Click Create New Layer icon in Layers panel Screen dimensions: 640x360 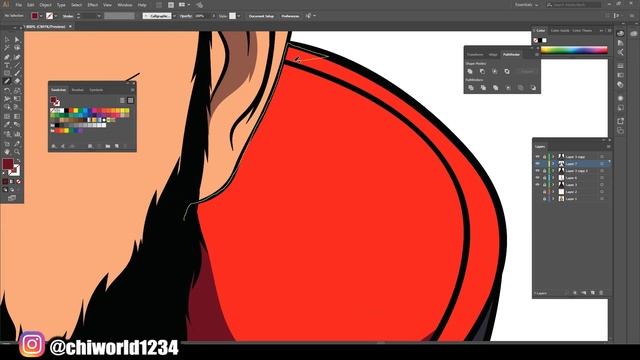point(593,293)
